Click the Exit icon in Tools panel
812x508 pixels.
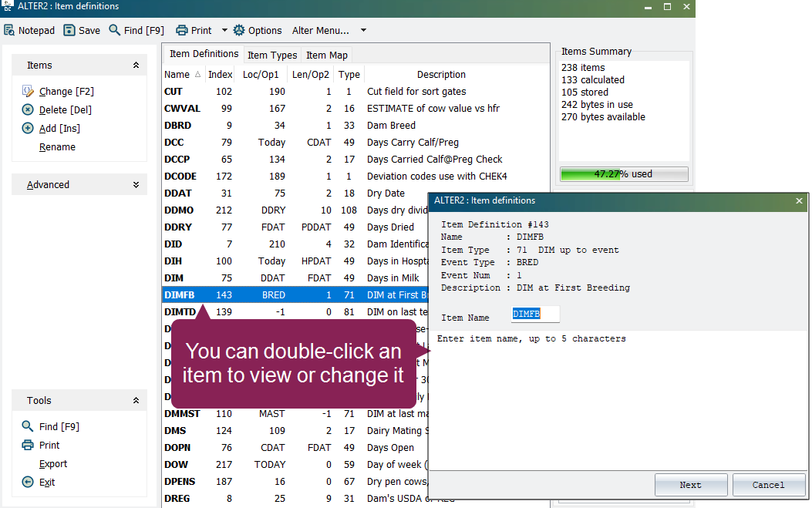tap(28, 483)
